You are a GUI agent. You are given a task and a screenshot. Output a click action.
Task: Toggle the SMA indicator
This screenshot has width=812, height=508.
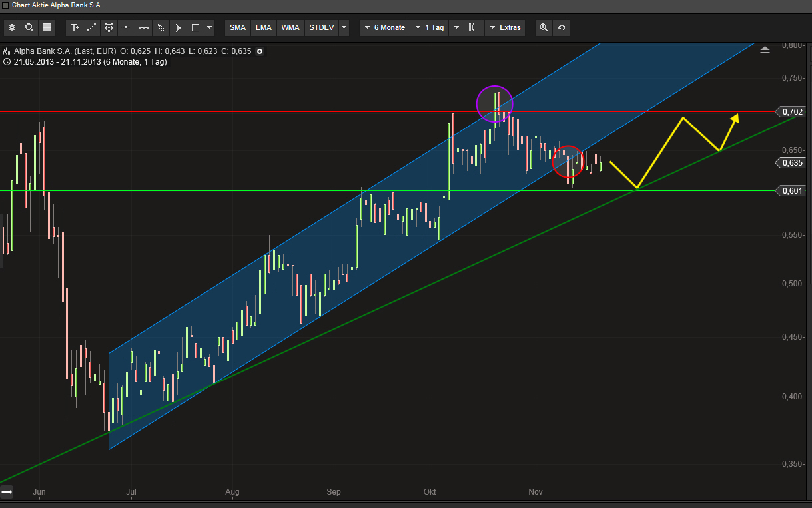pyautogui.click(x=238, y=27)
